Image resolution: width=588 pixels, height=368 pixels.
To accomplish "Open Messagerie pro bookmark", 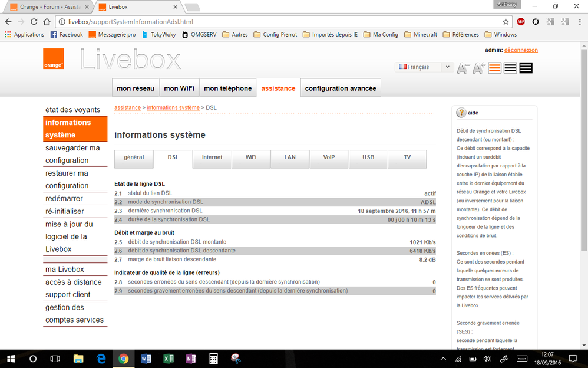I will click(112, 35).
